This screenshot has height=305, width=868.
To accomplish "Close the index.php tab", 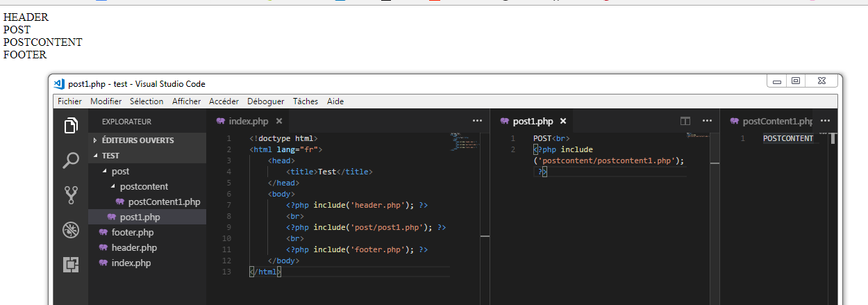I will coord(278,121).
